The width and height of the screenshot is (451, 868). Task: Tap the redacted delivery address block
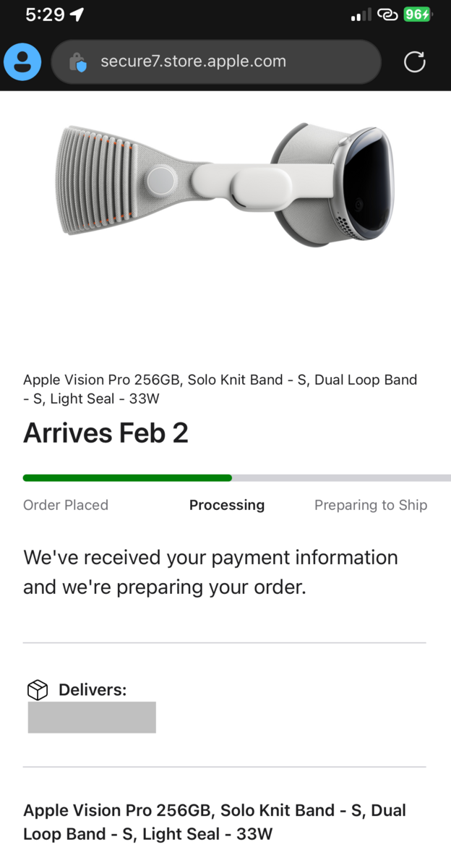[x=92, y=717]
